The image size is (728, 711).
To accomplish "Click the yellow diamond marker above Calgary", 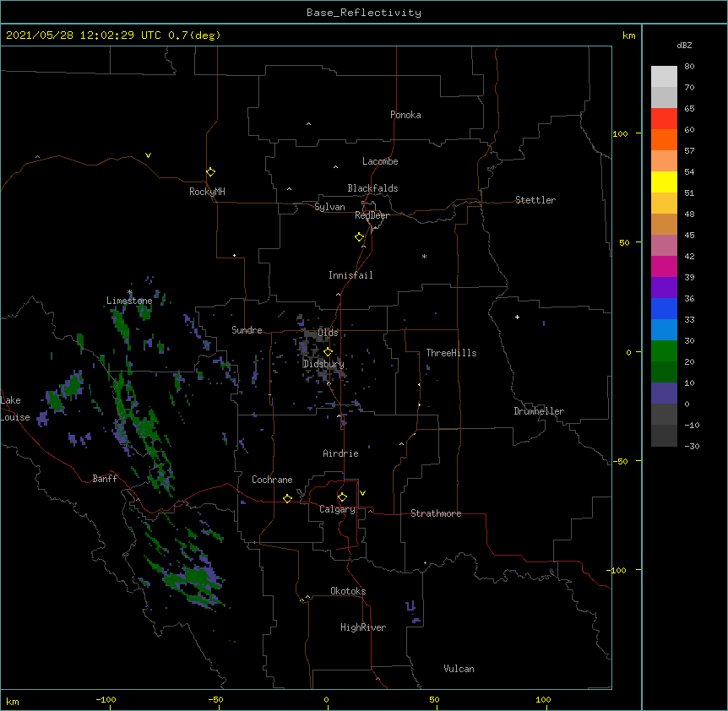I will (342, 497).
